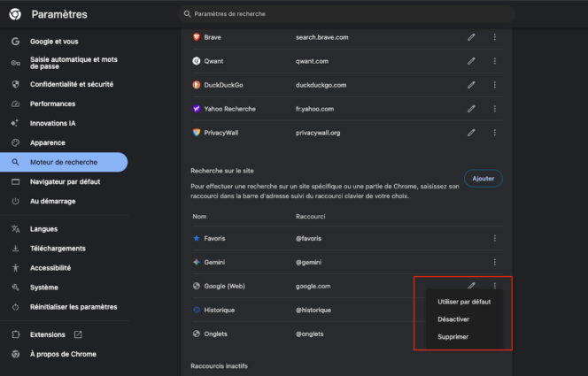Click the fr.yahoo.com shortcut text
This screenshot has width=588, height=376.
pos(314,109)
